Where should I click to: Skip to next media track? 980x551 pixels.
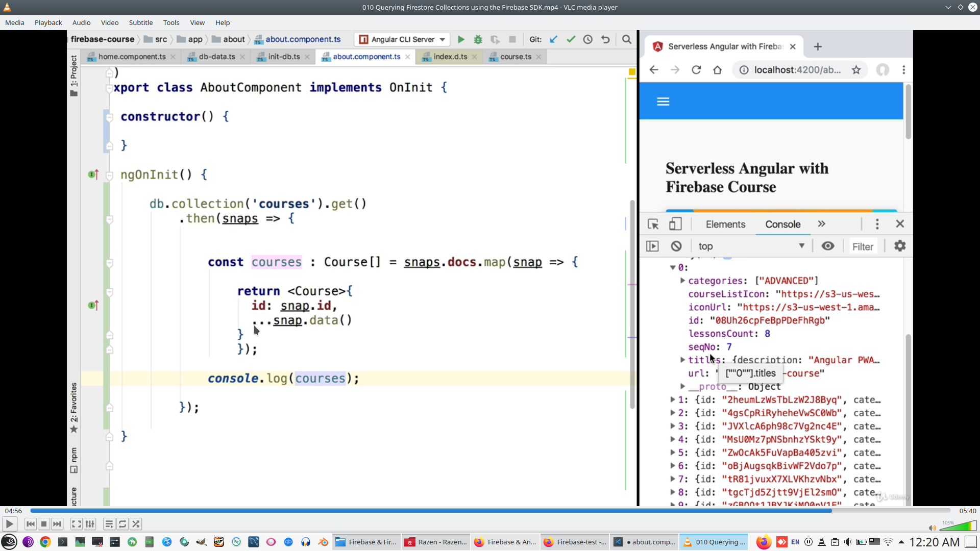coord(57,524)
